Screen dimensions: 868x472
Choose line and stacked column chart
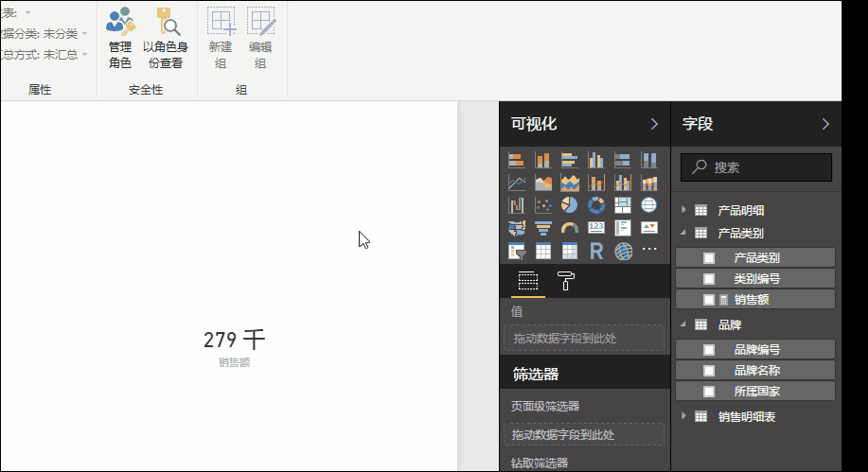(x=595, y=183)
